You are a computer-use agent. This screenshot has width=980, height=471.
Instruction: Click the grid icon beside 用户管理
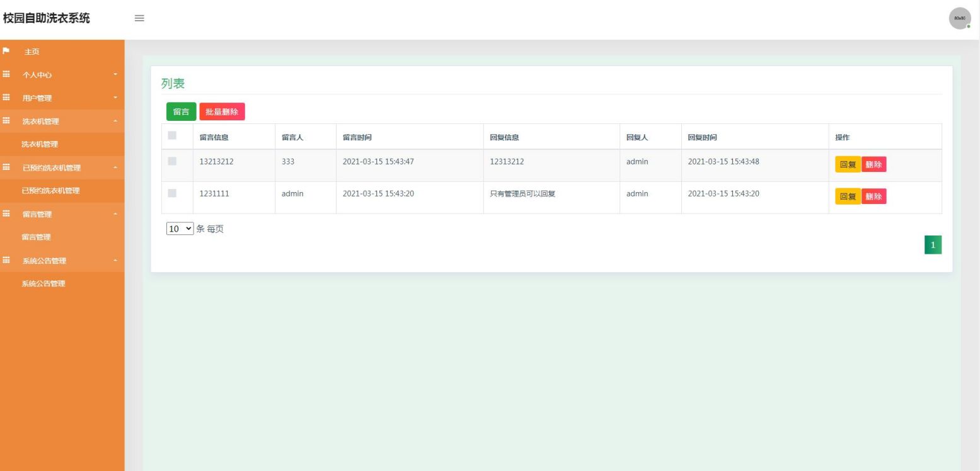(6, 98)
